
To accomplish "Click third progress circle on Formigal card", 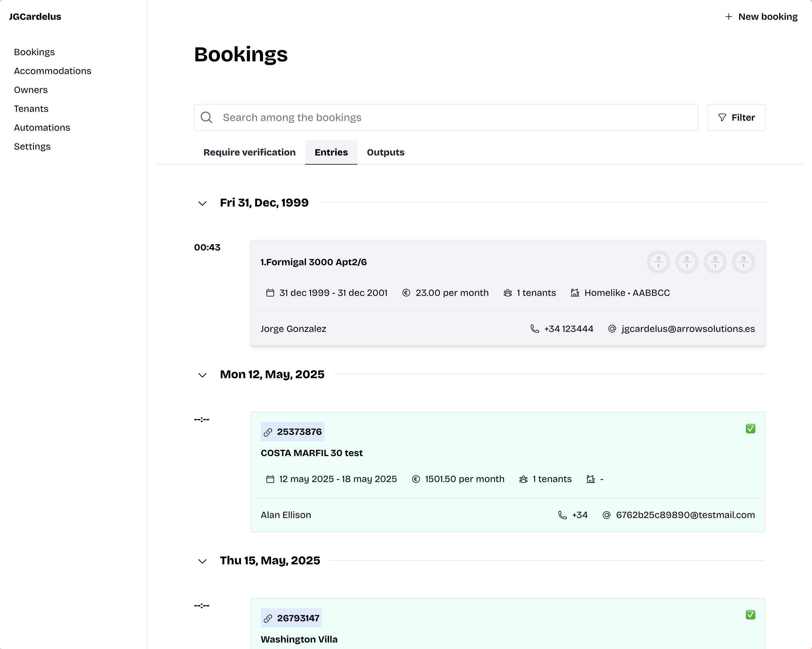I will click(x=715, y=262).
